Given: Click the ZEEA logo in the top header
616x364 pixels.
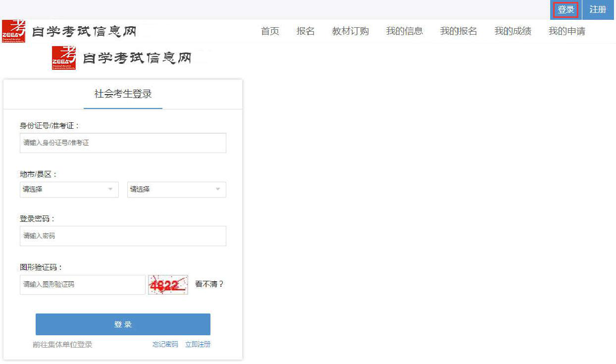Looking at the screenshot, I should (x=13, y=31).
